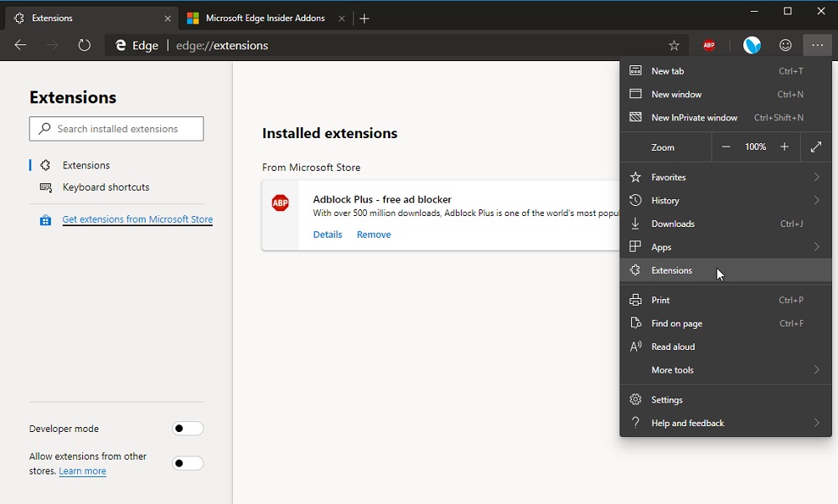Click the Extensions puzzle icon in sidebar

point(45,166)
